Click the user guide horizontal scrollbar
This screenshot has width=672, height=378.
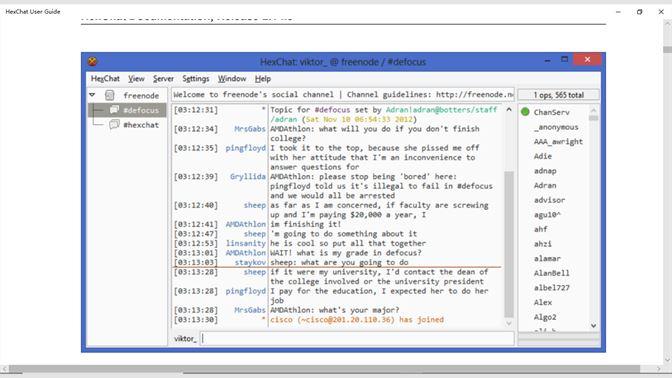pos(324,369)
